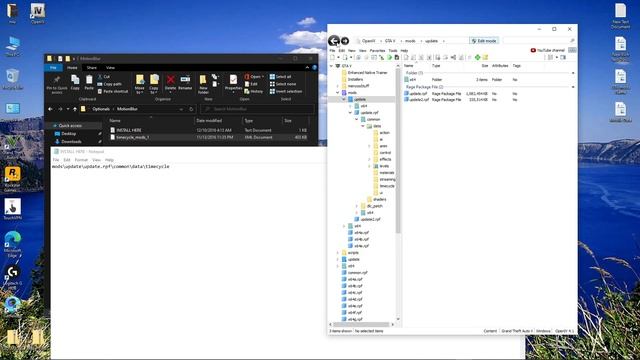Image resolution: width=640 pixels, height=360 pixels.
Task: Select the Enhanced Native Trainer folder
Action: click(364, 73)
